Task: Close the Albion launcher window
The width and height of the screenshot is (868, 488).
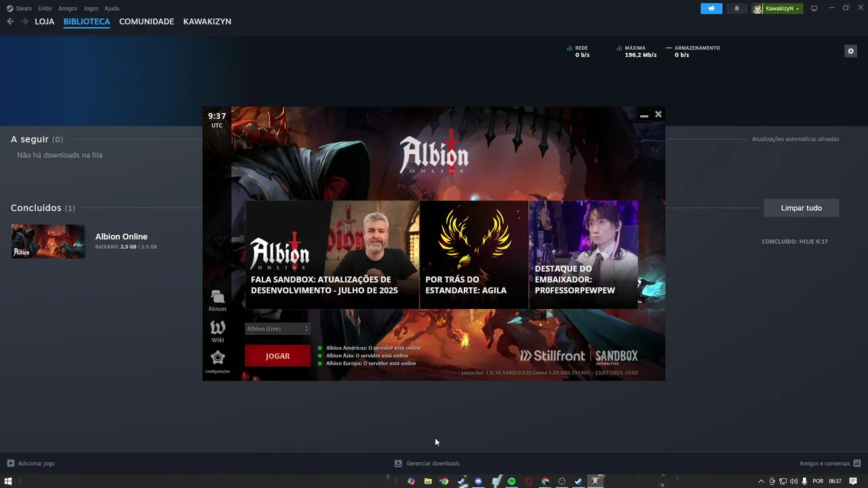Action: point(658,114)
